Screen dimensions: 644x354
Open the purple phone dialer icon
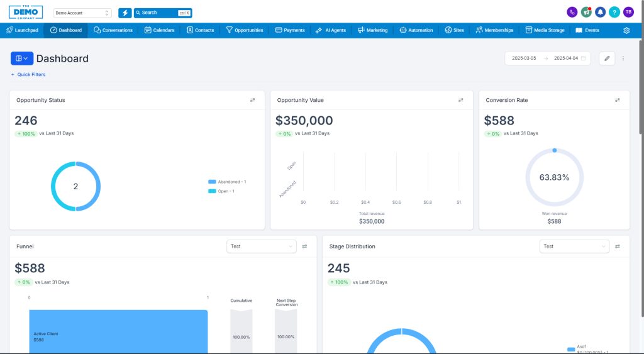572,13
